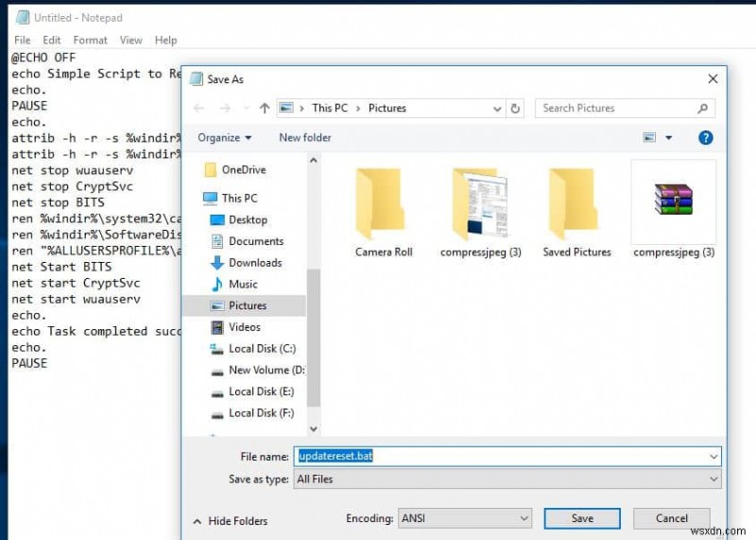Open the Notepad View menu
The image size is (756, 540).
130,40
